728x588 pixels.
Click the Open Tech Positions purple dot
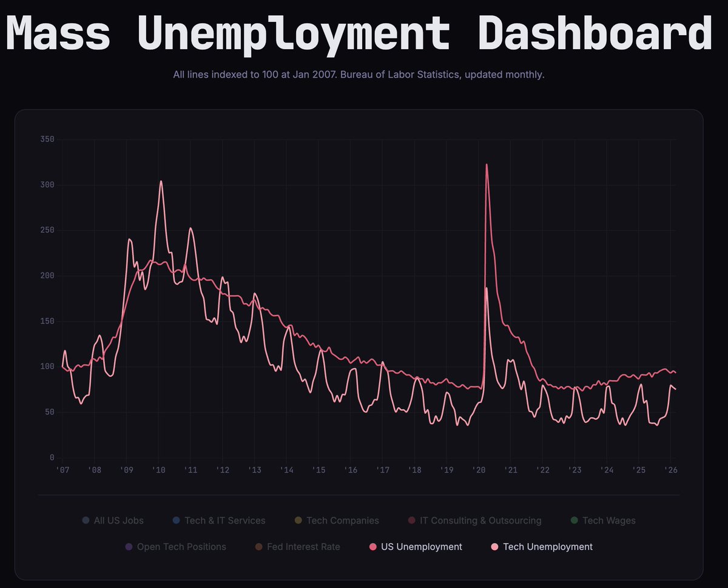129,547
